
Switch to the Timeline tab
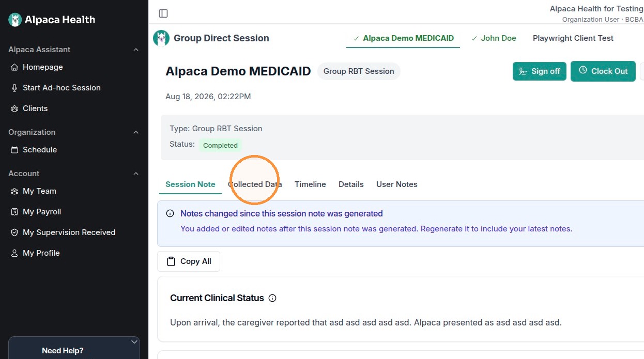coord(310,184)
